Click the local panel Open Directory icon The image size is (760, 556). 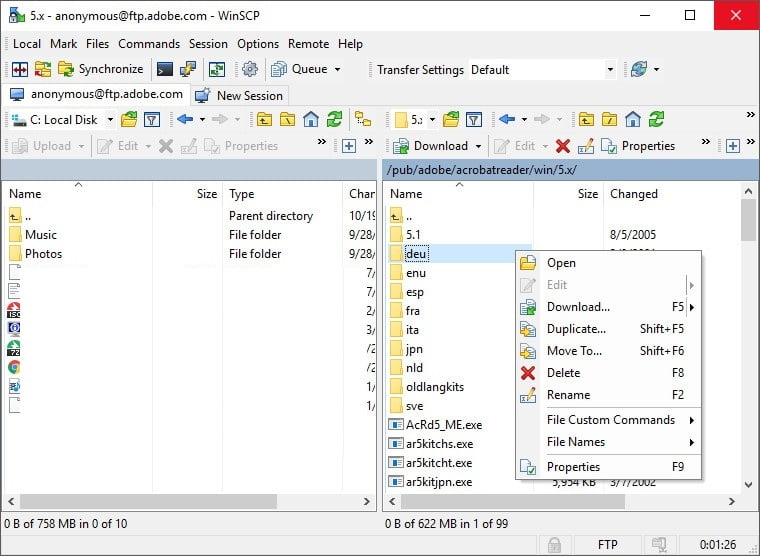click(x=129, y=119)
